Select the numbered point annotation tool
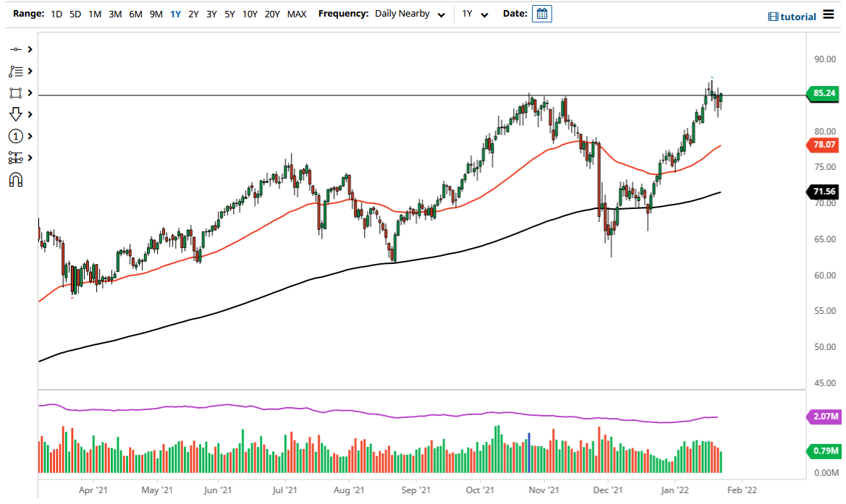The image size is (846, 504). coord(14,136)
